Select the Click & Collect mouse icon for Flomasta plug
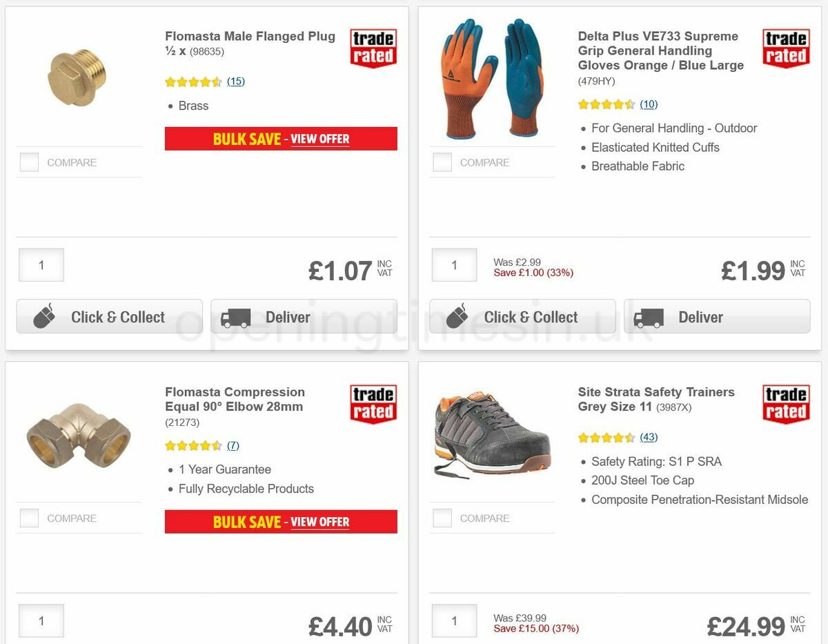 (x=43, y=316)
